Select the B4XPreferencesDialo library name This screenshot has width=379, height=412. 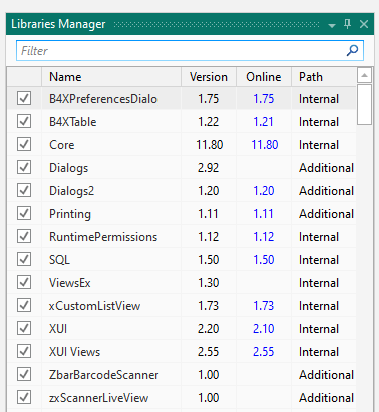[103, 99]
